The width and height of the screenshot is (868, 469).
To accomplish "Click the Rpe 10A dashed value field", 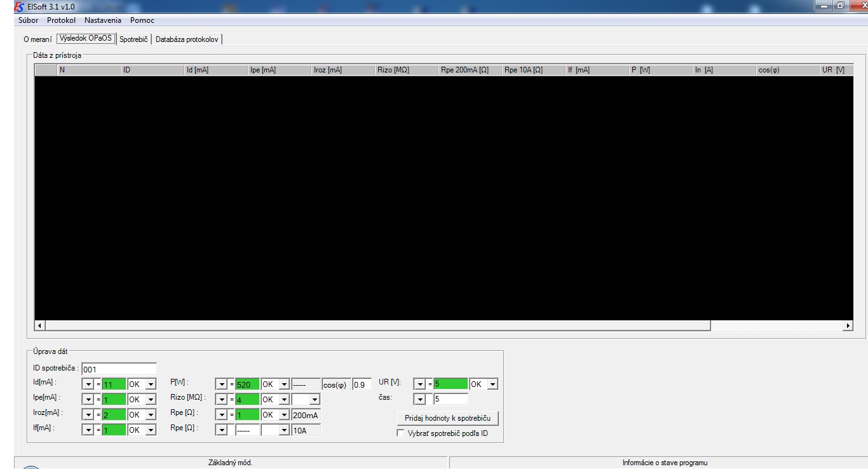I will pyautogui.click(x=247, y=430).
